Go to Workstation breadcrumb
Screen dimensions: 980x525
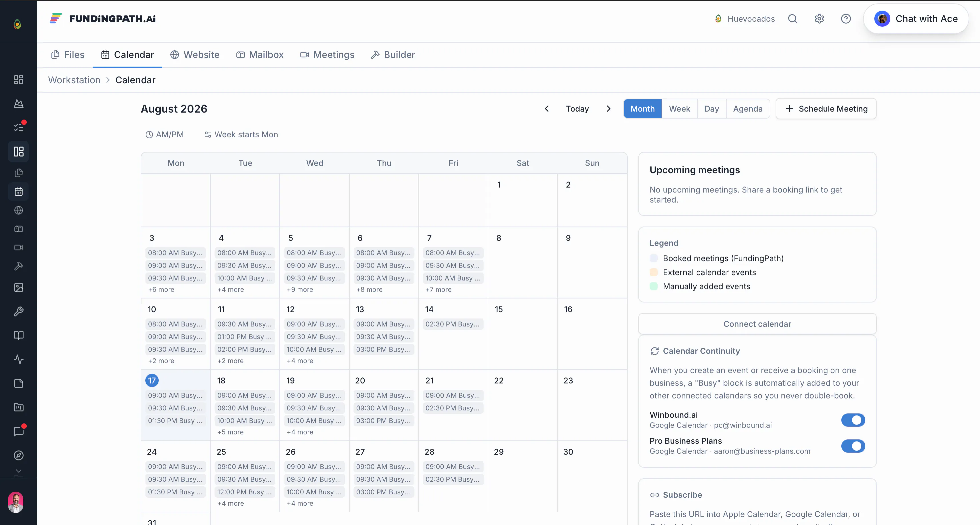coord(74,80)
